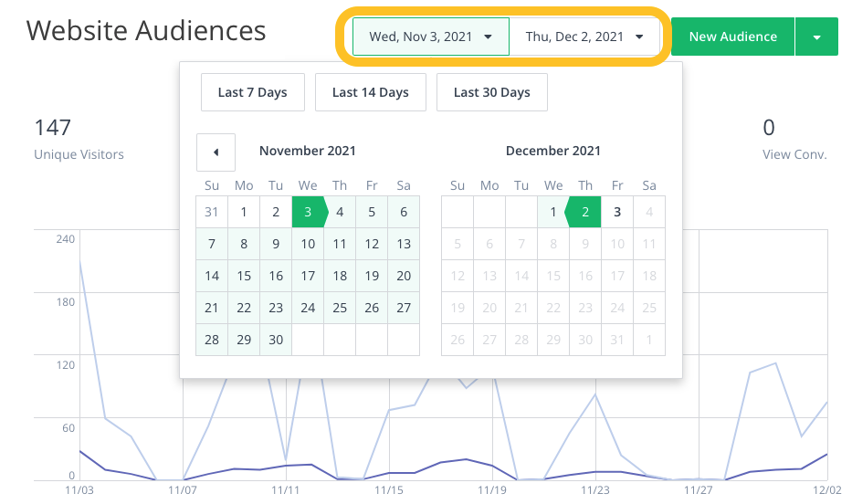Select November 1 in the calendar
This screenshot has height=504, width=852.
(x=244, y=212)
